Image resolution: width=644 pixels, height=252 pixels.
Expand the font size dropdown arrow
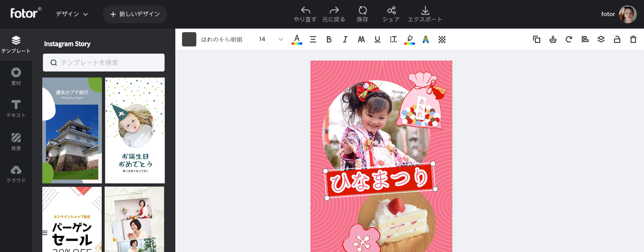coord(281,40)
